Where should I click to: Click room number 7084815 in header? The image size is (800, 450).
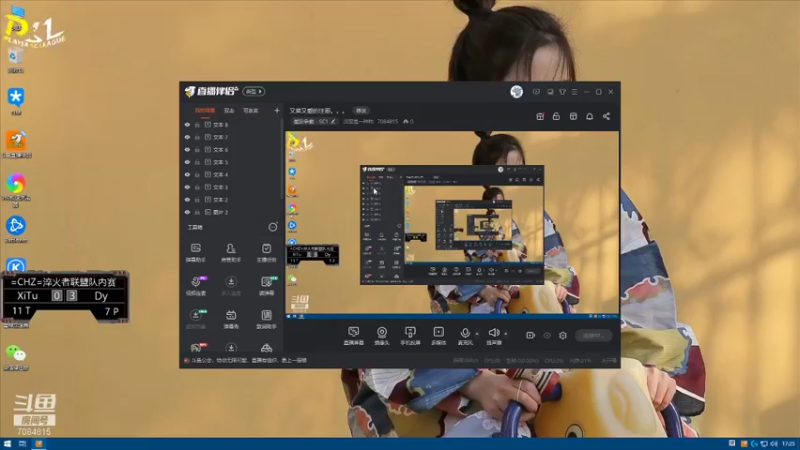387,121
